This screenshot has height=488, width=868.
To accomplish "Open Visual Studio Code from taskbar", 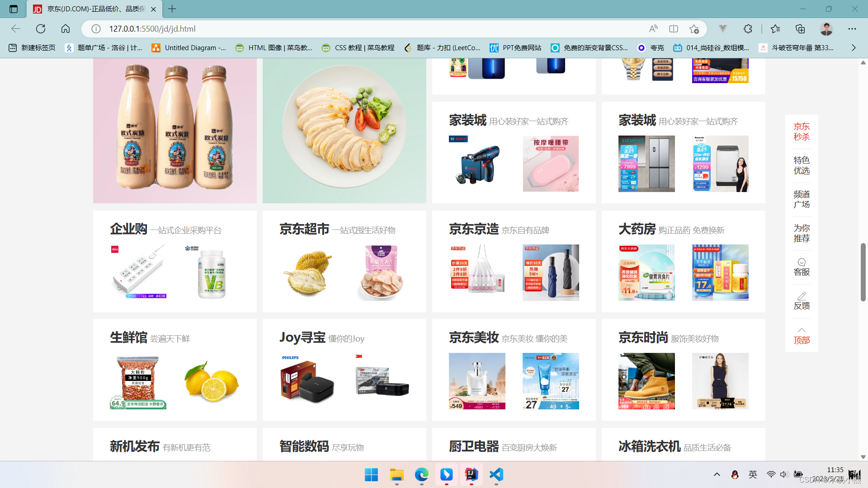I will 496,474.
